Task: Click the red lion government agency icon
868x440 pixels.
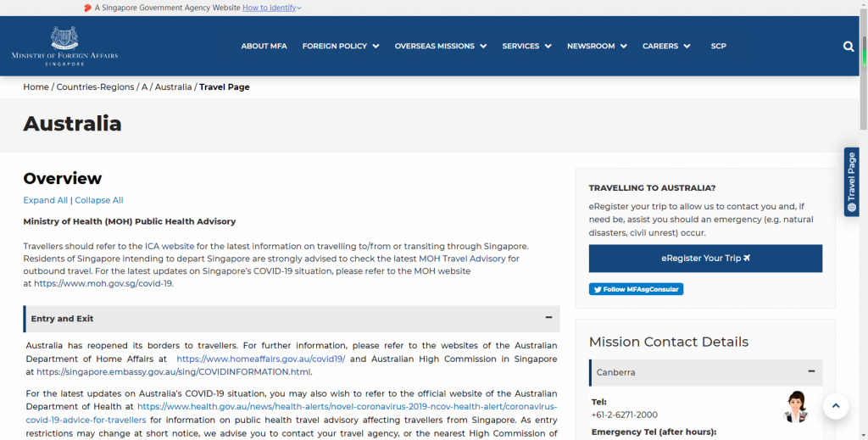Action: coord(87,8)
